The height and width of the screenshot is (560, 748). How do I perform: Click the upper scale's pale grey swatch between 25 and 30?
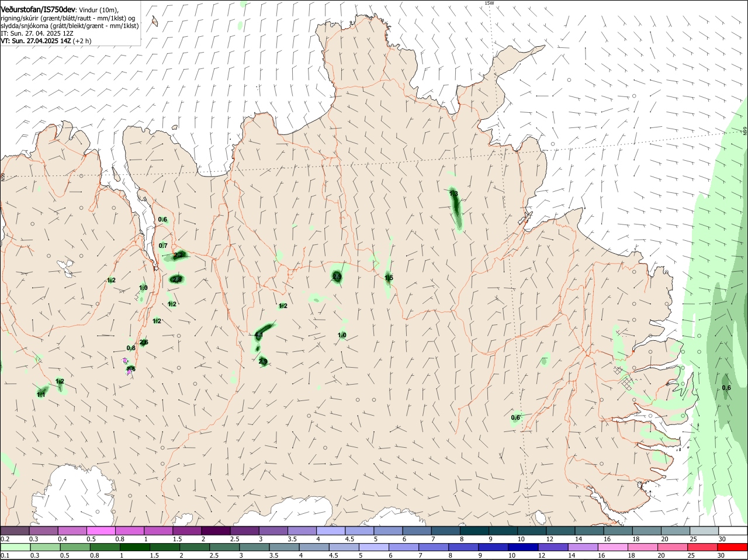705,531
